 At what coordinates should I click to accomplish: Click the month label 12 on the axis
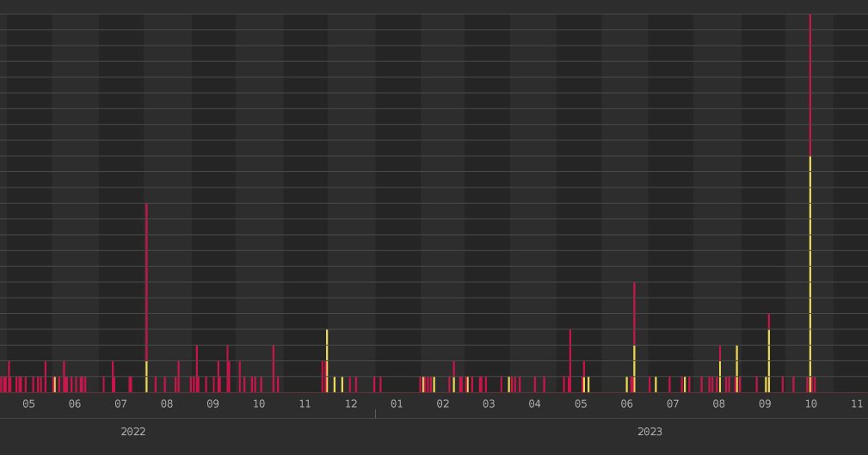point(351,404)
